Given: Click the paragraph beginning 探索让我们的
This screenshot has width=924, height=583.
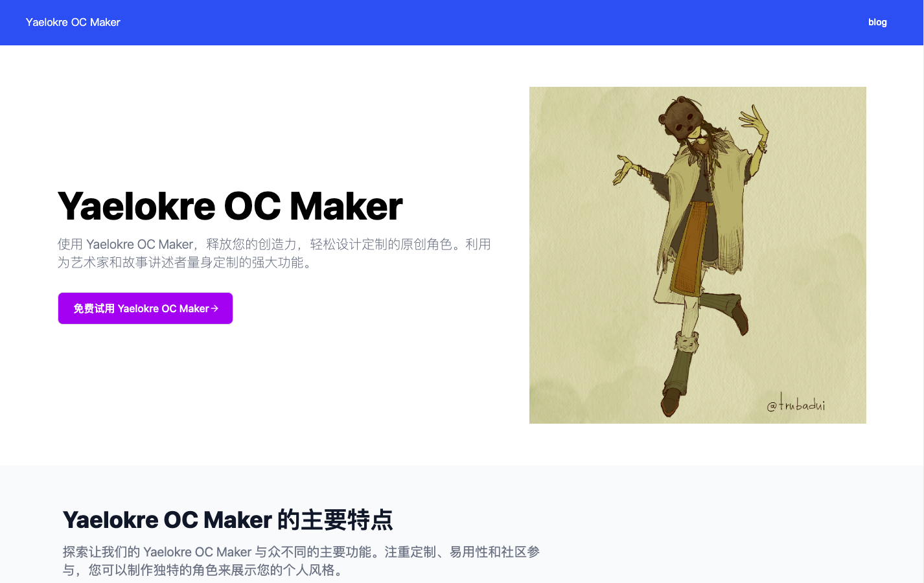Looking at the screenshot, I should 301,561.
